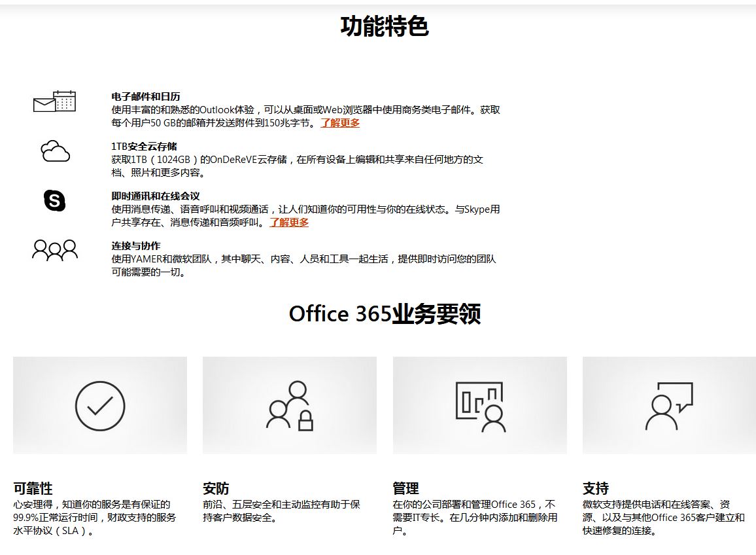Click the 可靠性 card title
This screenshot has width=756, height=555.
click(33, 488)
